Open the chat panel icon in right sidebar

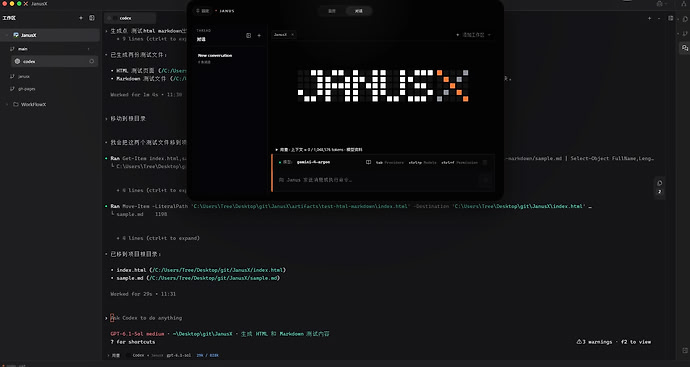click(x=684, y=48)
